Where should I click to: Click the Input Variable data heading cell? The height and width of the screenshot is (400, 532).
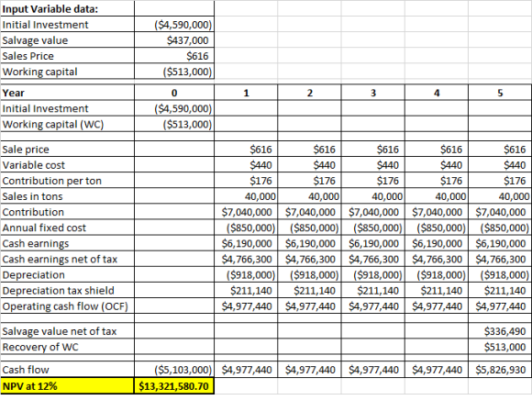pyautogui.click(x=67, y=9)
